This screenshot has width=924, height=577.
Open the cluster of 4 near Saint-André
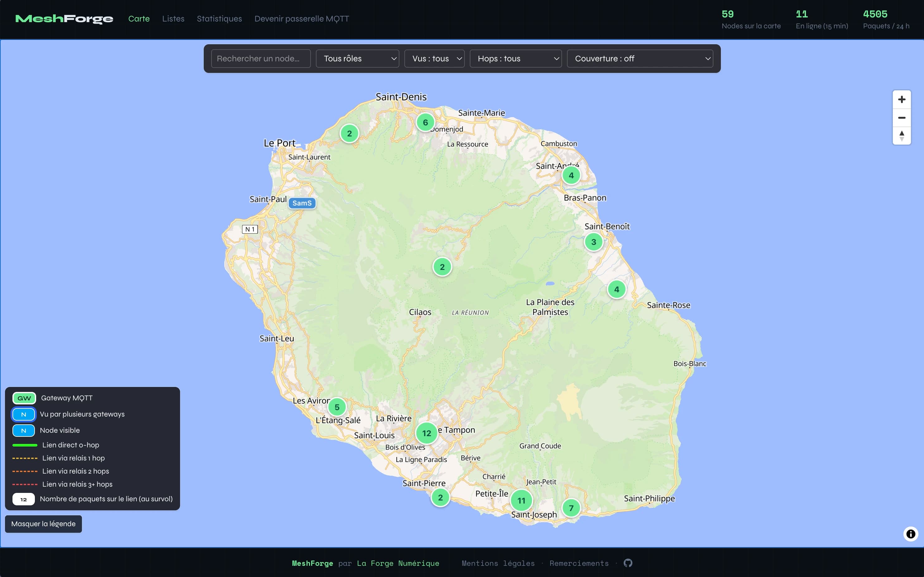pyautogui.click(x=571, y=175)
